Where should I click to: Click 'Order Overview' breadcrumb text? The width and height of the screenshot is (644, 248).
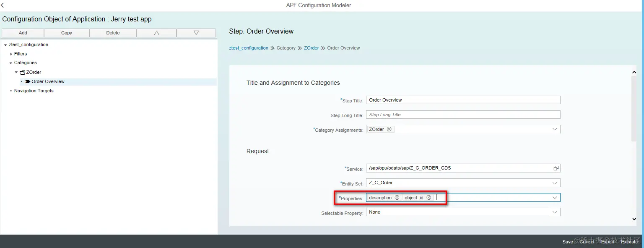[343, 48]
